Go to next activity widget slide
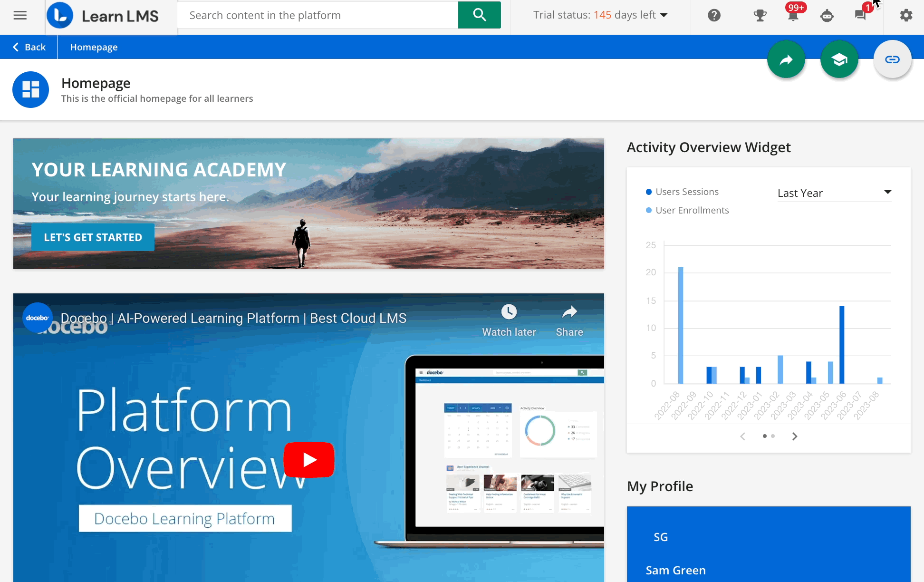 pos(795,436)
